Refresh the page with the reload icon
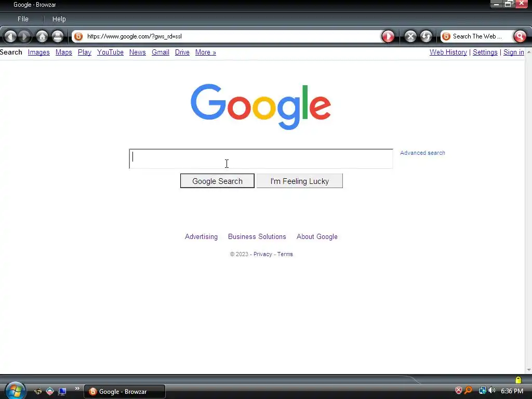532x399 pixels. 426,36
